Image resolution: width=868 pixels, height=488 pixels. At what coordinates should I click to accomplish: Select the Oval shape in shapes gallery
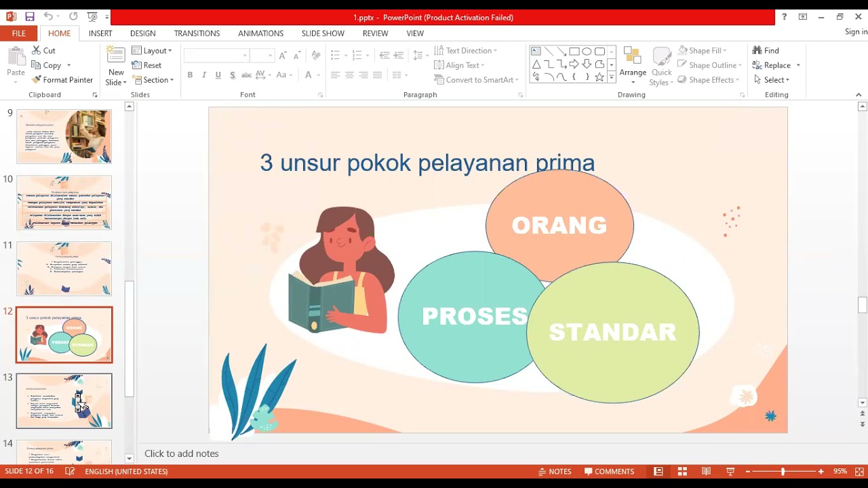pos(587,52)
